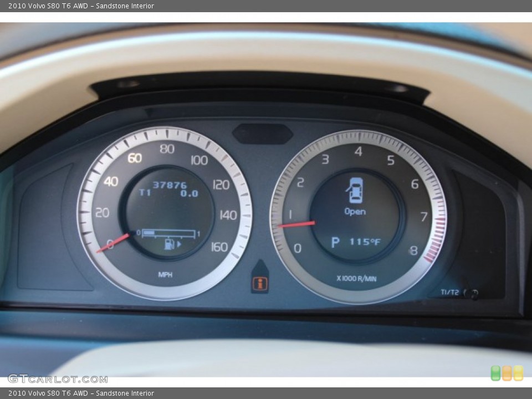532x399 pixels.
Task: Click the T1/T2 label text
Action: pyautogui.click(x=449, y=293)
